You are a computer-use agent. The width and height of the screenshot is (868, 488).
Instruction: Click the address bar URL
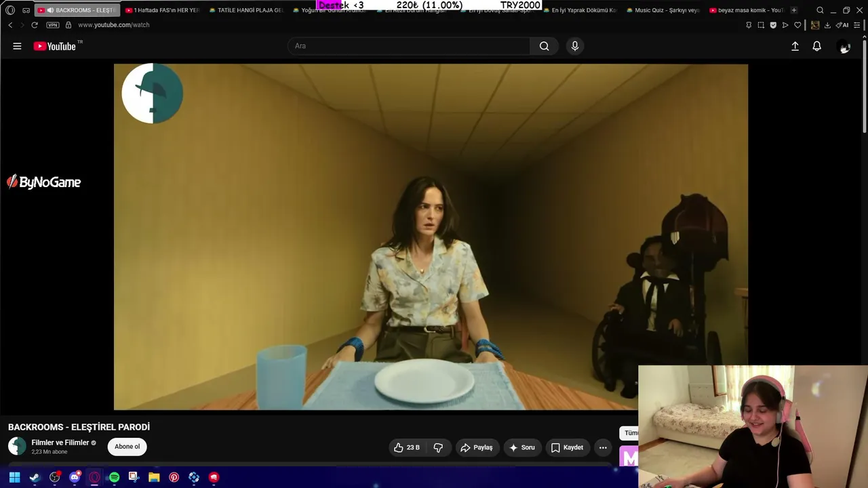114,25
